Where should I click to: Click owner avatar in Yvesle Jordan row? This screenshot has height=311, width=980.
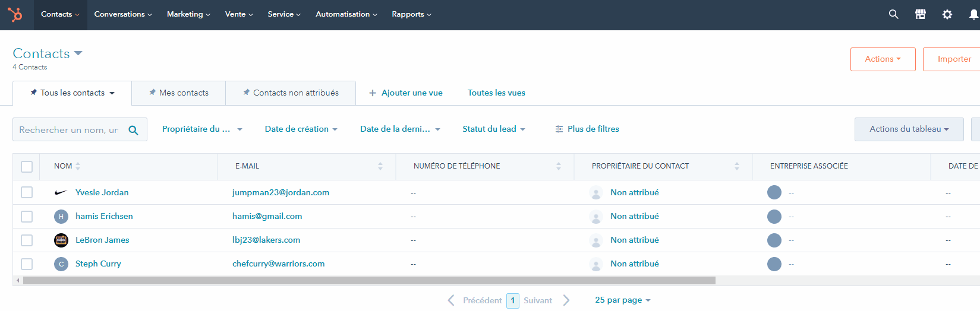point(595,193)
